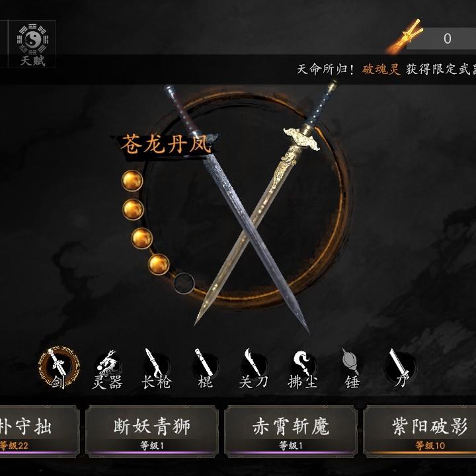This screenshot has width=476, height=476.
Task: Click the first golden orb slot
Action: tap(132, 180)
